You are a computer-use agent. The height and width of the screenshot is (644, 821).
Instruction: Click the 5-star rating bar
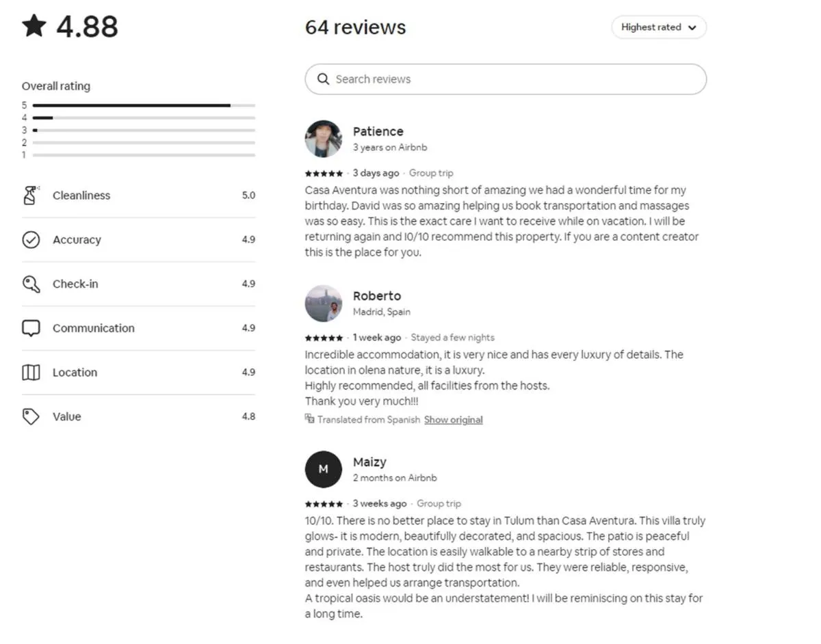(x=144, y=105)
